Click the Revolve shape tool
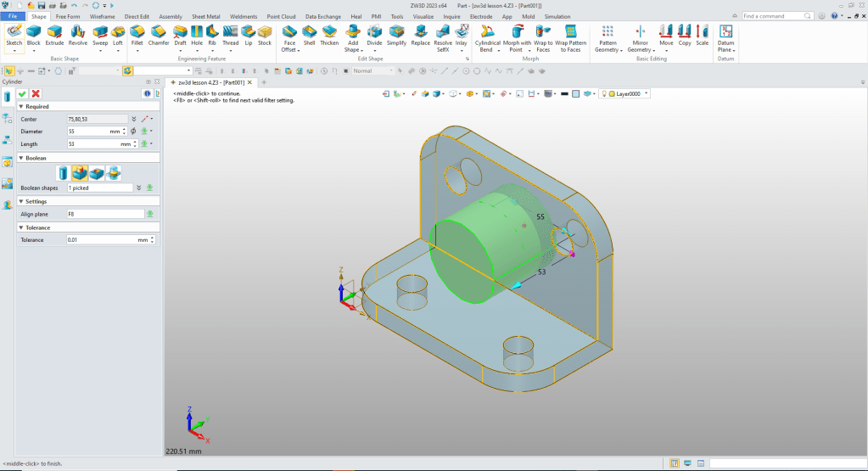Screen dimensions: 868x471 (x=78, y=34)
